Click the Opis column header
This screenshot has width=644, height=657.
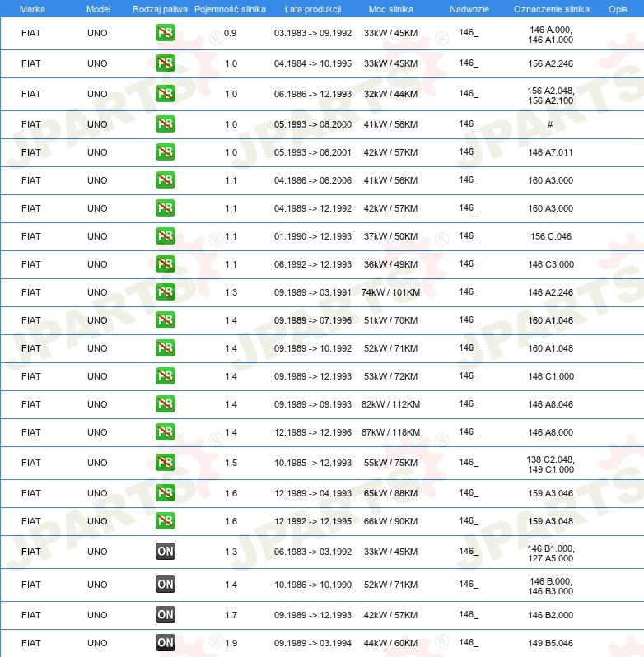click(618, 9)
